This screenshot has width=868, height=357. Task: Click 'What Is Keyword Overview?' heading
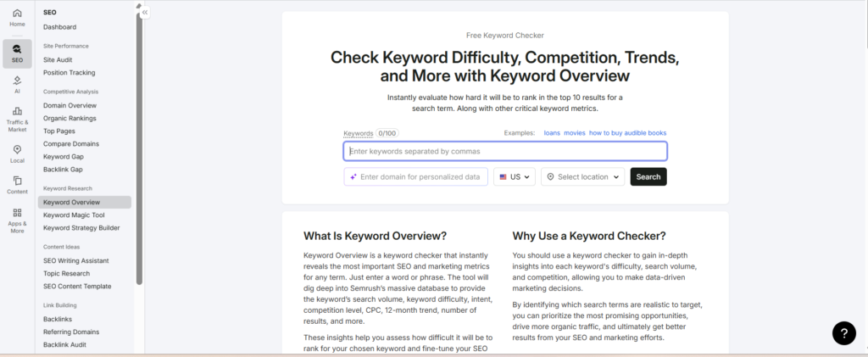[x=375, y=236]
